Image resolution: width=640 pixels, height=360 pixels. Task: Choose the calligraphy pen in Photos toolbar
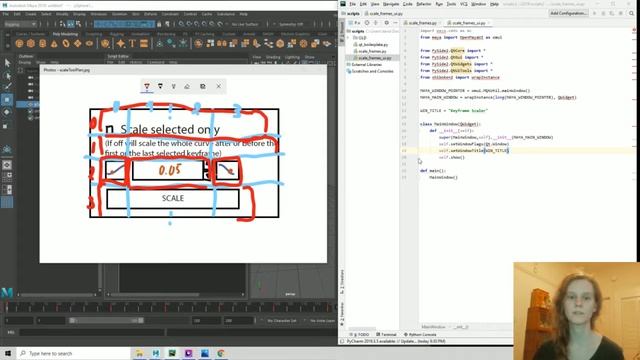point(173,87)
